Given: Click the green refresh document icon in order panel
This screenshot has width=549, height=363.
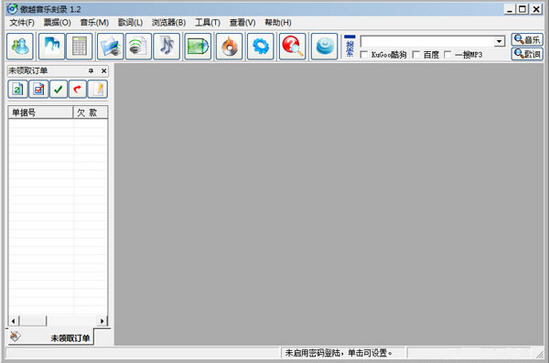Looking at the screenshot, I should tap(18, 89).
